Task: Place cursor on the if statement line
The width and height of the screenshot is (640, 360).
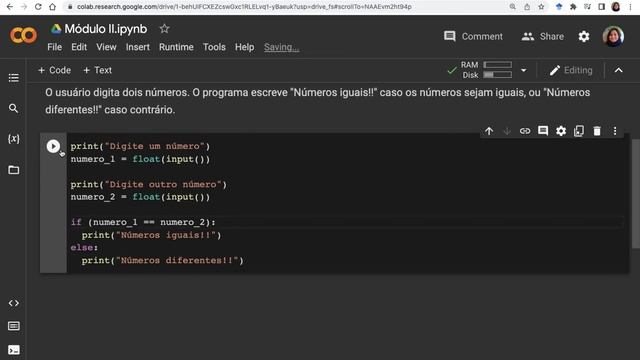Action: click(x=143, y=222)
